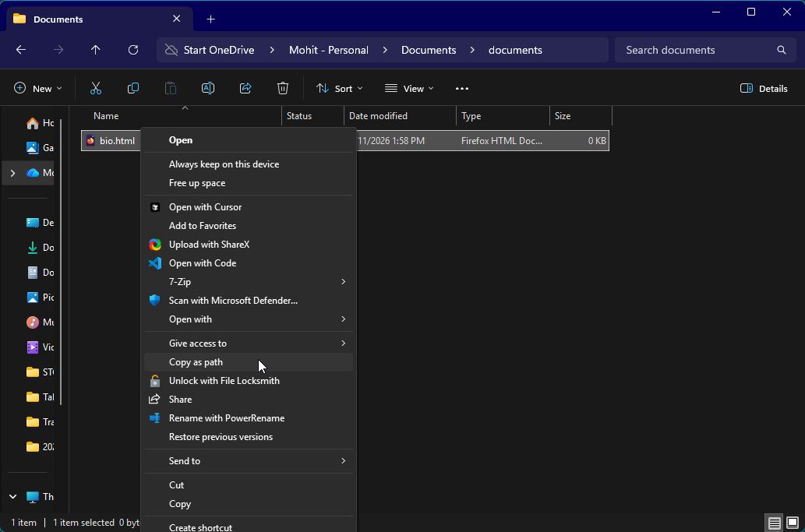Viewport: 805px width, 532px height.
Task: Select Open with Code from context menu
Action: [203, 262]
